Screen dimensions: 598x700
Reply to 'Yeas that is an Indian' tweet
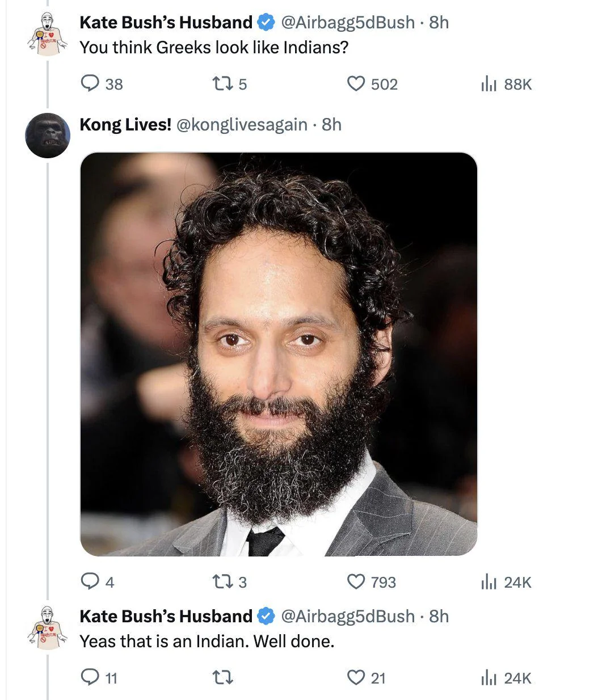tap(99, 677)
